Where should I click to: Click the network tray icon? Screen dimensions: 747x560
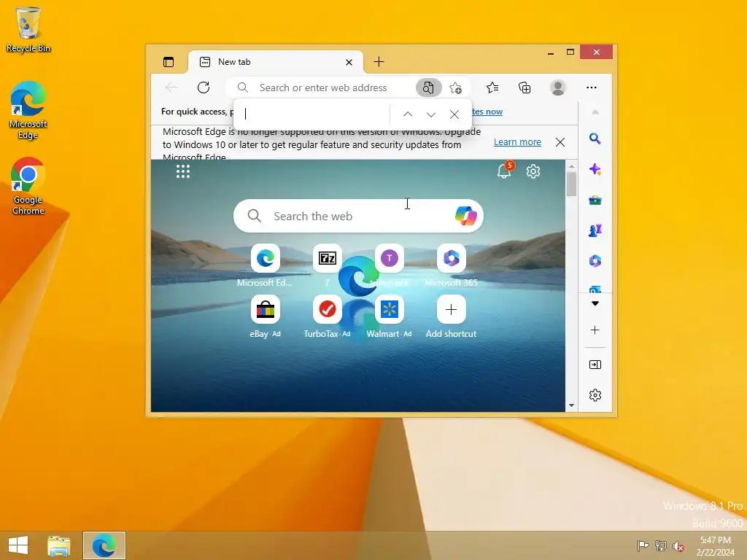(660, 546)
